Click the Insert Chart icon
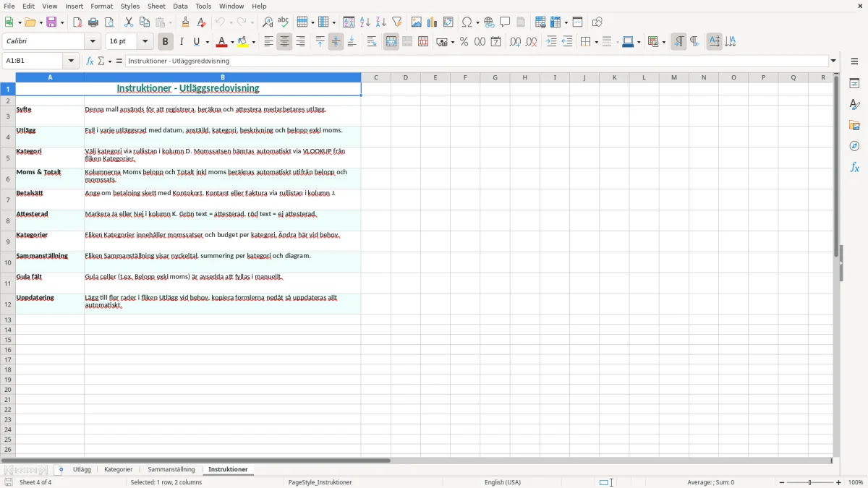The image size is (868, 488). pos(433,22)
